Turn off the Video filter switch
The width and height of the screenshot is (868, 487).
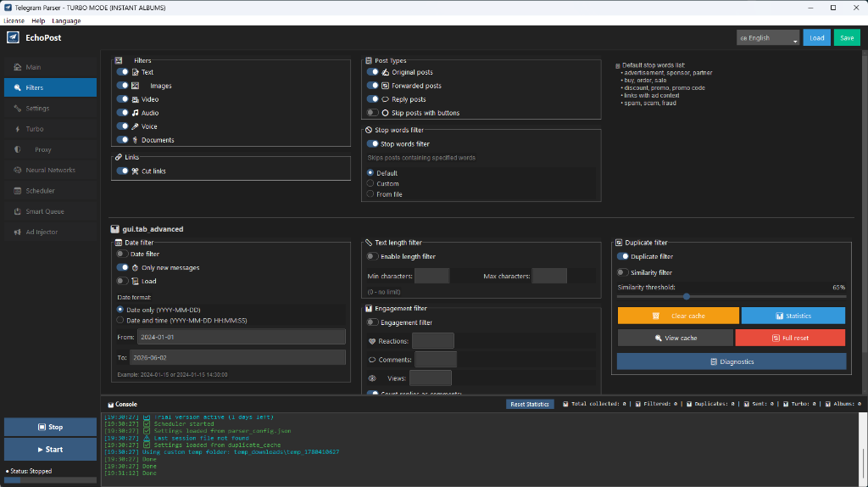(122, 99)
